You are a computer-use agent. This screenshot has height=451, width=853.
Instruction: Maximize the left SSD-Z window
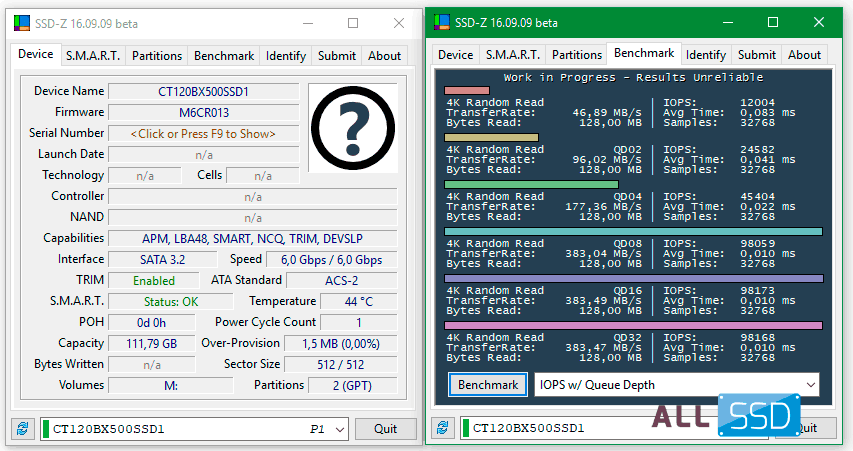click(x=353, y=23)
